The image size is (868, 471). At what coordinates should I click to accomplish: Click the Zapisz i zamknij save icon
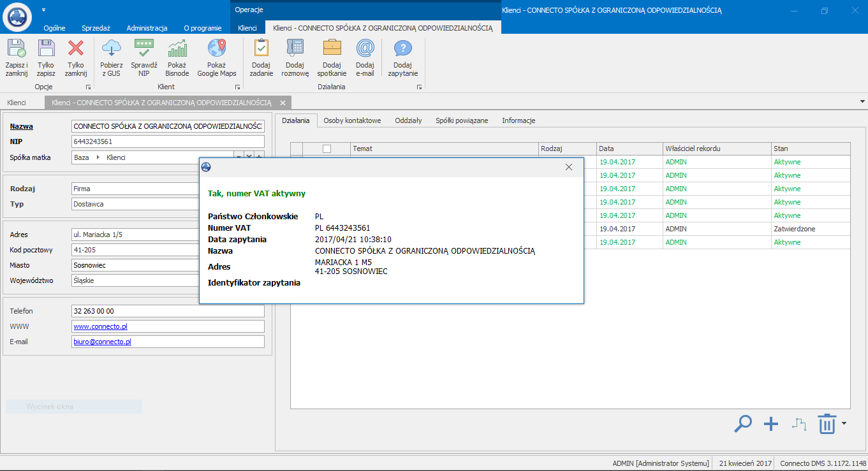tap(17, 49)
